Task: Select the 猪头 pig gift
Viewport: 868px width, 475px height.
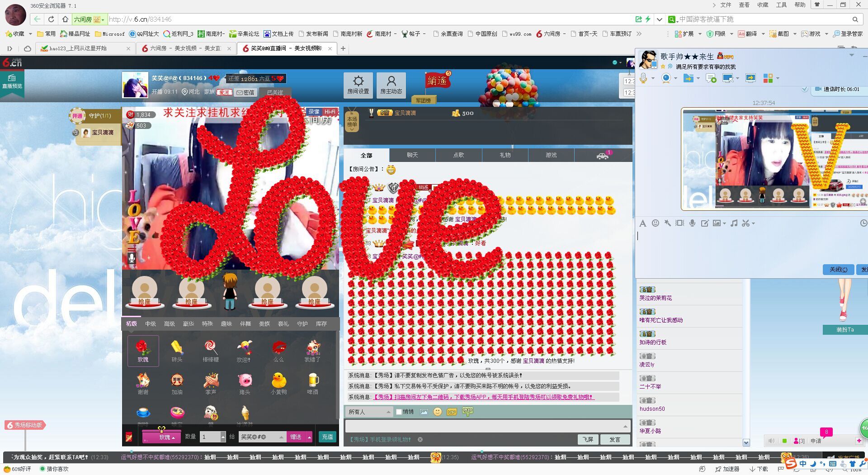Action: click(245, 383)
